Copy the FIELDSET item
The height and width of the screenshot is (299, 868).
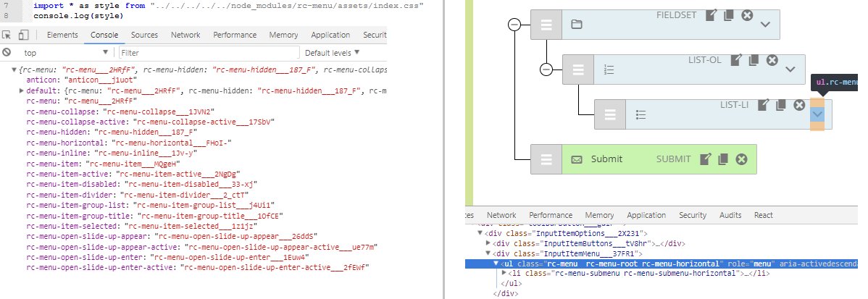729,15
